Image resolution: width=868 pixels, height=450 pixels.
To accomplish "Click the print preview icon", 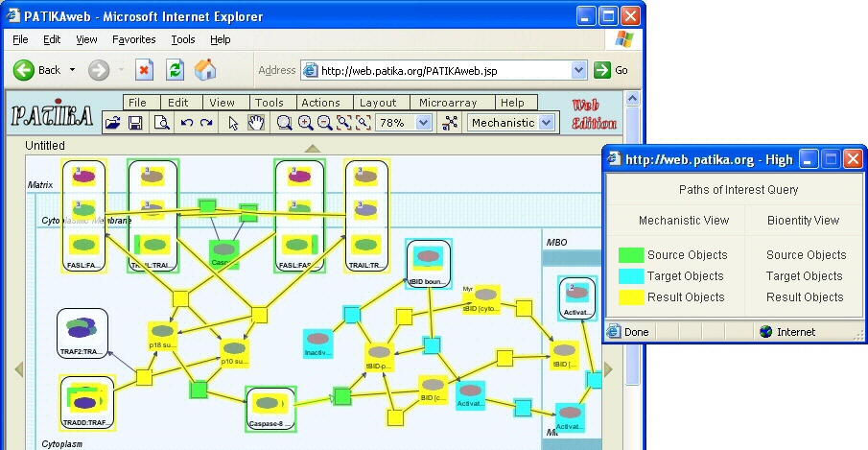I will [x=162, y=123].
